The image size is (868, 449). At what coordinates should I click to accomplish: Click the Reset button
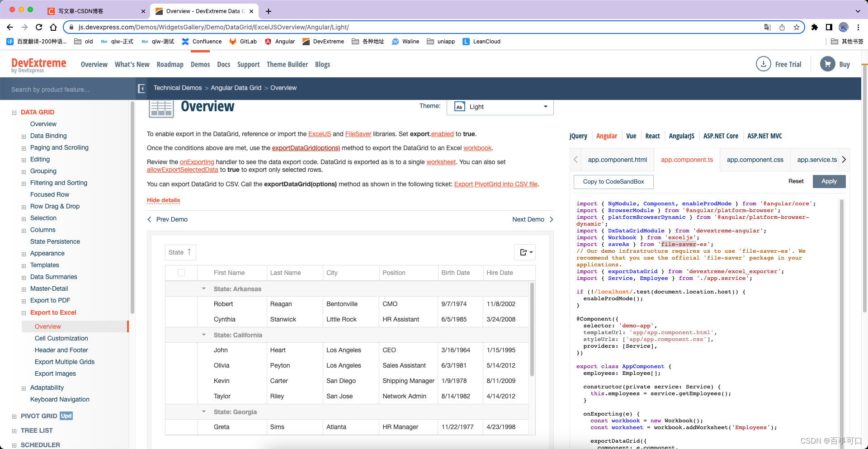796,181
